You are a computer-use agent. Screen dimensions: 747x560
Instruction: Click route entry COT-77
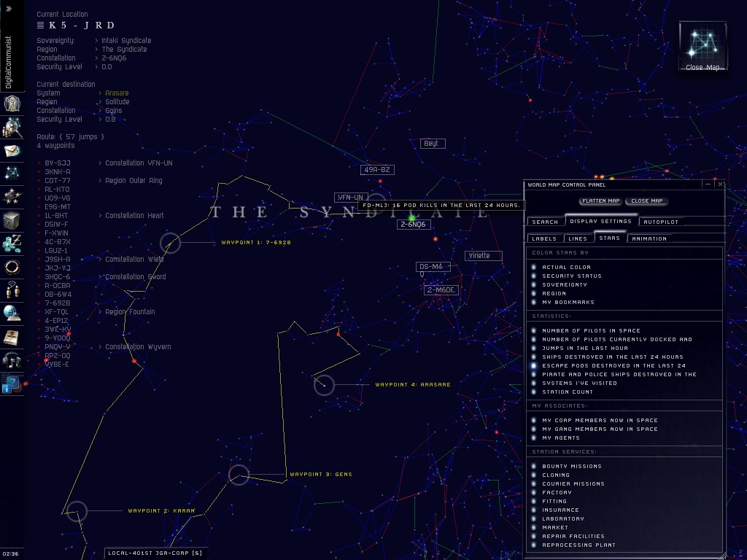(57, 181)
